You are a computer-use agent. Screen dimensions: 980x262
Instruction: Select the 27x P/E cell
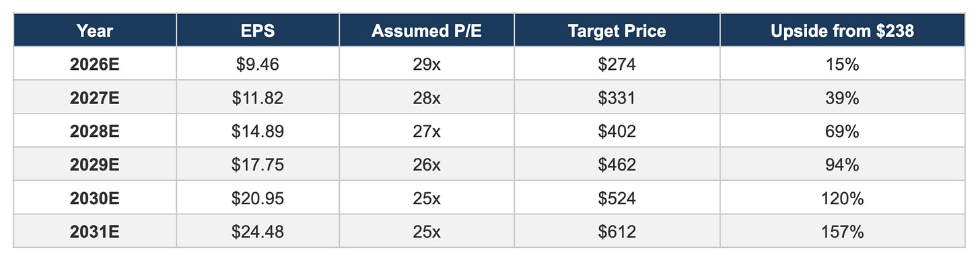click(x=427, y=132)
